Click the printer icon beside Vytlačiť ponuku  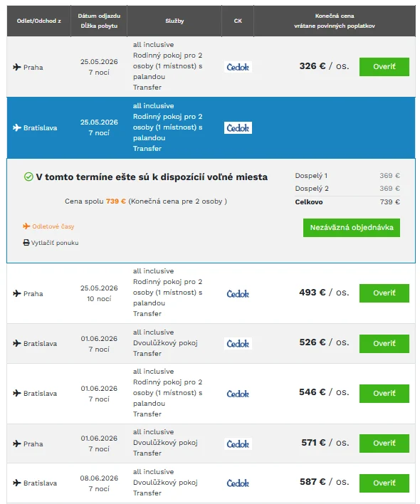[x=26, y=242]
